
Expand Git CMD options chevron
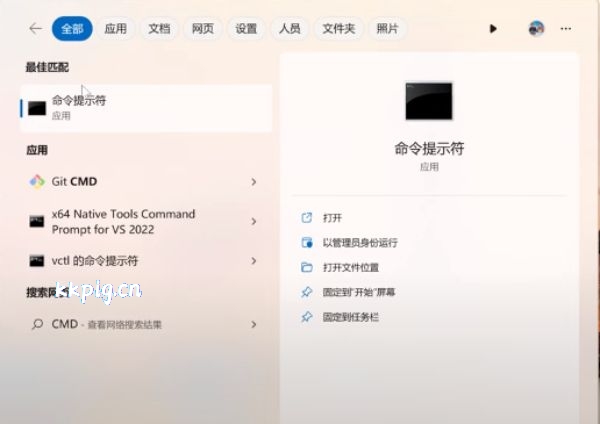click(253, 182)
